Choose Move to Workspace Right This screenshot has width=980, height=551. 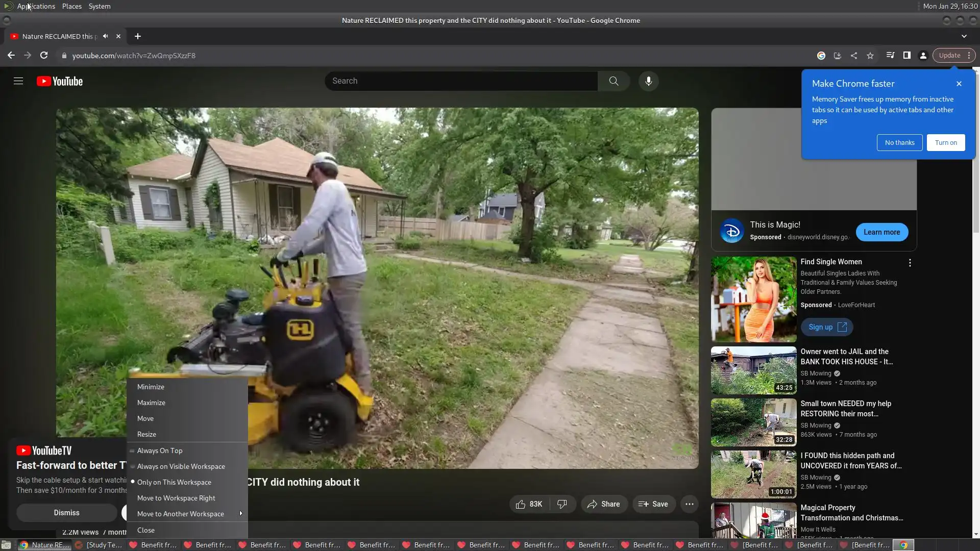click(176, 498)
